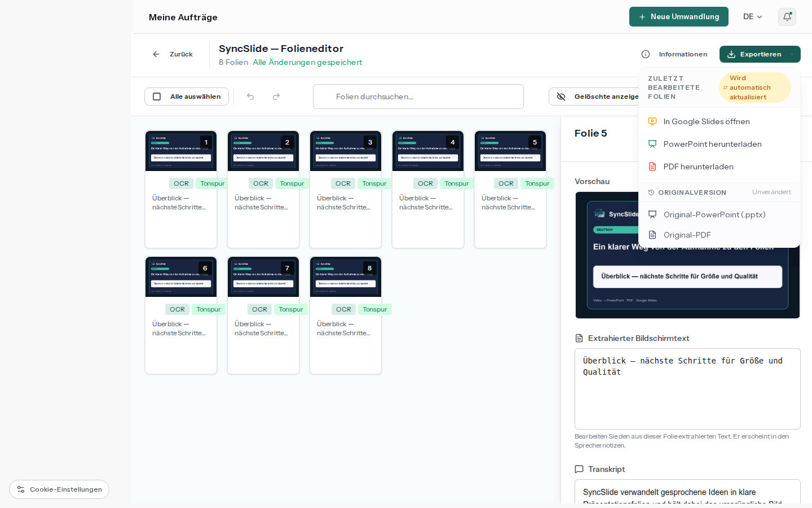This screenshot has height=508, width=812.
Task: Redo the last change
Action: pyautogui.click(x=276, y=97)
